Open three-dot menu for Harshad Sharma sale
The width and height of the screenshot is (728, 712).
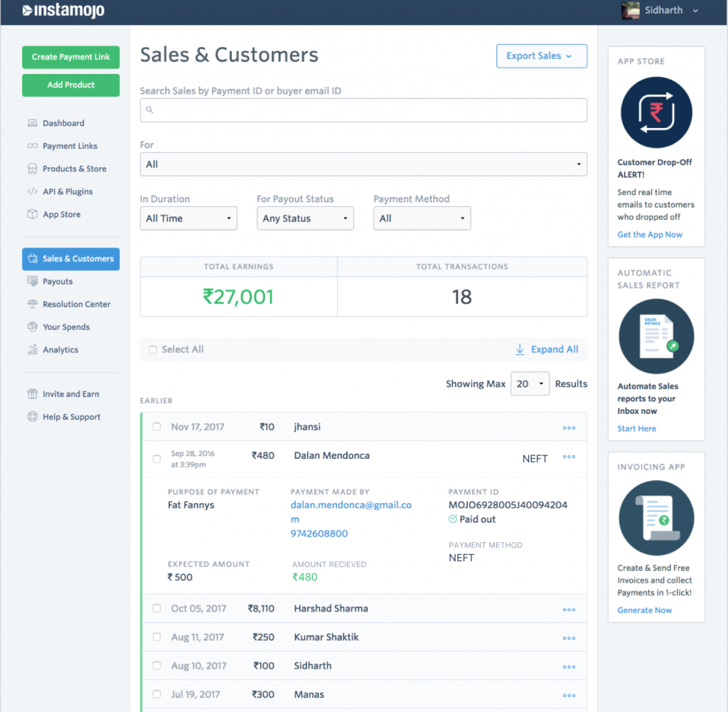[569, 610]
